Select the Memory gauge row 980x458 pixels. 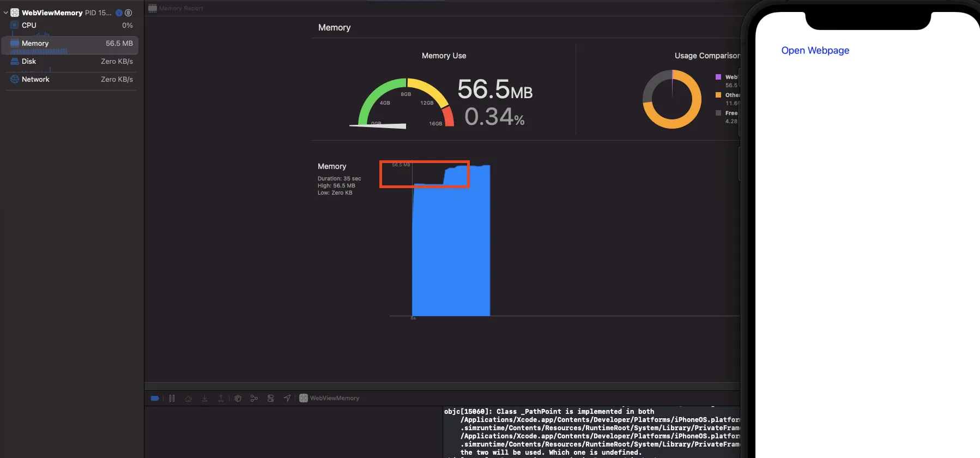pyautogui.click(x=70, y=45)
